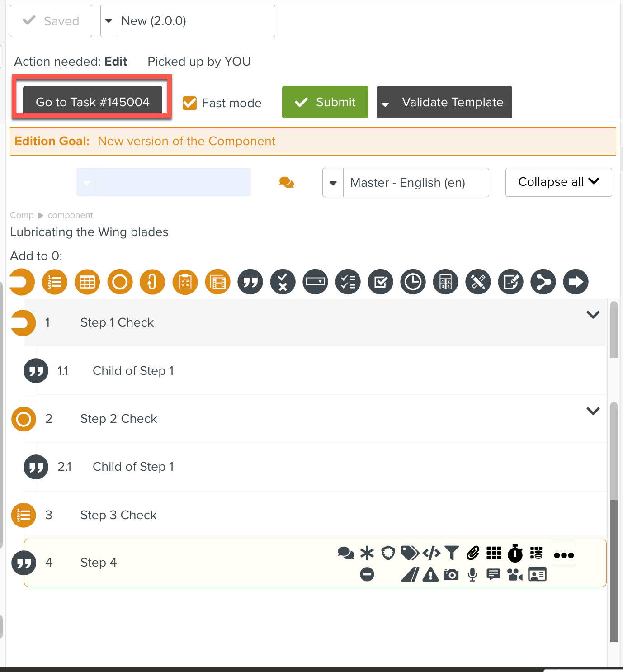623x672 pixels.
Task: Select the Step 3 Check row
Action: pyautogui.click(x=118, y=515)
